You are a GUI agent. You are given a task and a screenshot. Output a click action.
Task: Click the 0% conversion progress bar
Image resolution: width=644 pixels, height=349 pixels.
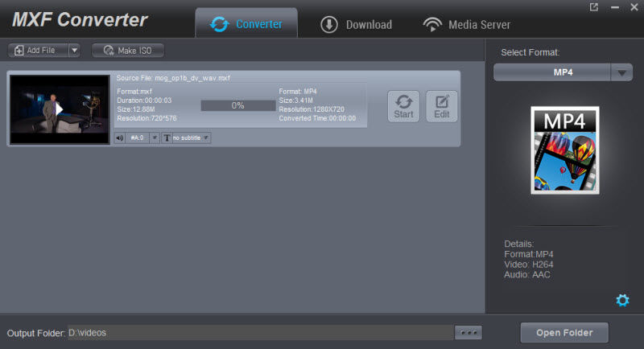pyautogui.click(x=238, y=105)
